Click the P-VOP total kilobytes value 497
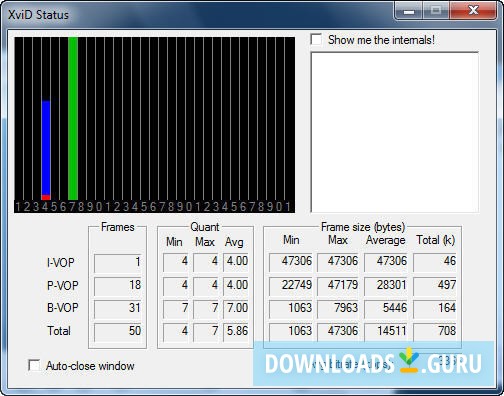 435,286
